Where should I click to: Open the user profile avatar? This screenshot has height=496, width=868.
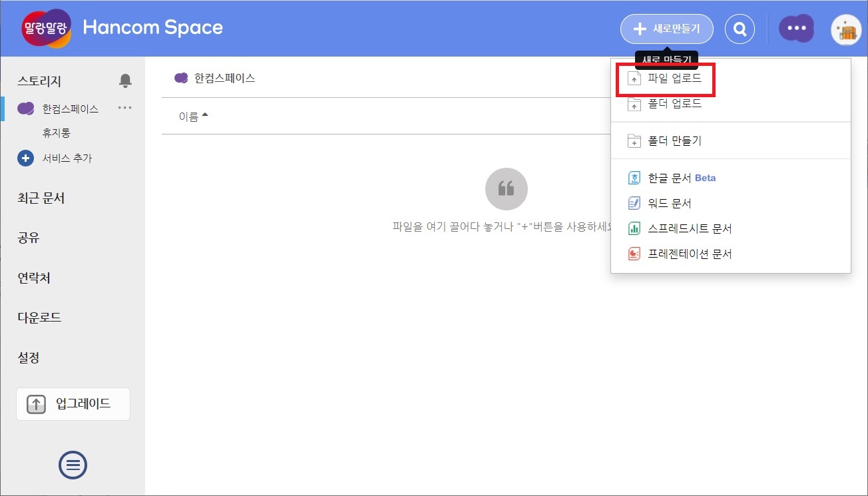coord(847,29)
